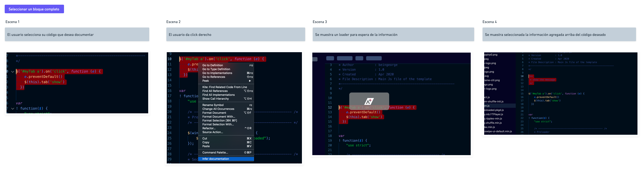The image size is (644, 170).
Task: Click 'Copy' in the context menu
Action: [226, 142]
